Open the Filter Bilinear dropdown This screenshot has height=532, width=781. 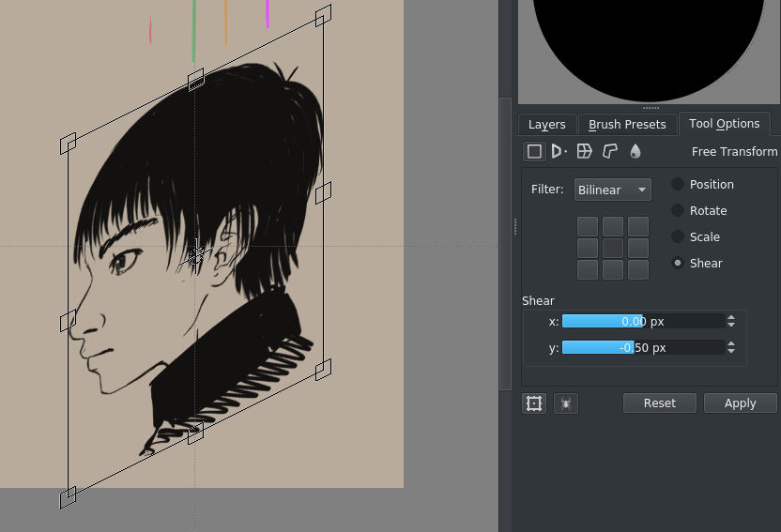[x=612, y=190]
